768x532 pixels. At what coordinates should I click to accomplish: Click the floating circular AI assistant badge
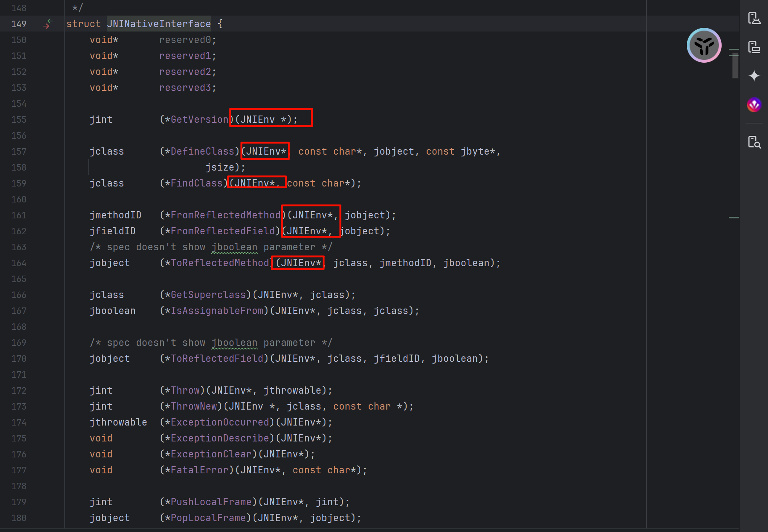[704, 46]
